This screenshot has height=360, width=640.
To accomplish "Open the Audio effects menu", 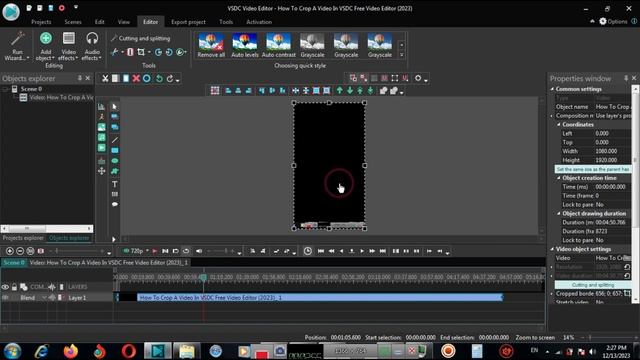I will click(x=92, y=47).
